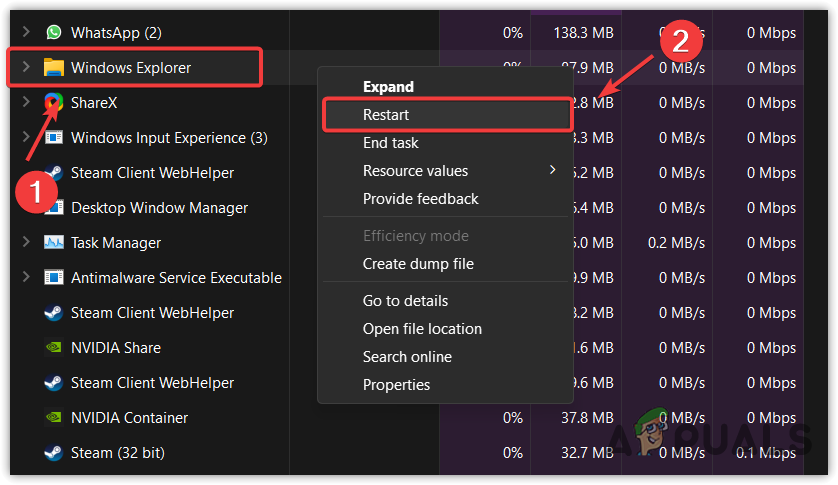Select Properties in the context menu
The image size is (838, 485).
(x=396, y=385)
